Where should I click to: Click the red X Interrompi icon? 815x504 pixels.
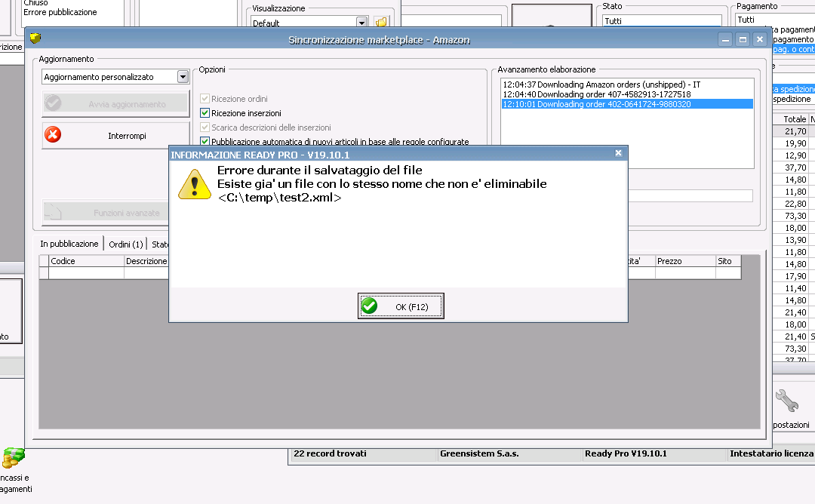[53, 134]
